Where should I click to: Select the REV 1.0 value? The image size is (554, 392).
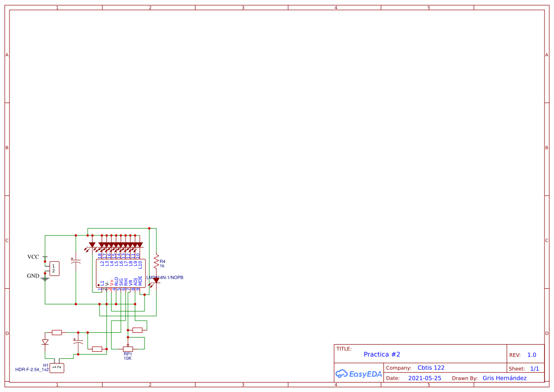[x=533, y=354]
